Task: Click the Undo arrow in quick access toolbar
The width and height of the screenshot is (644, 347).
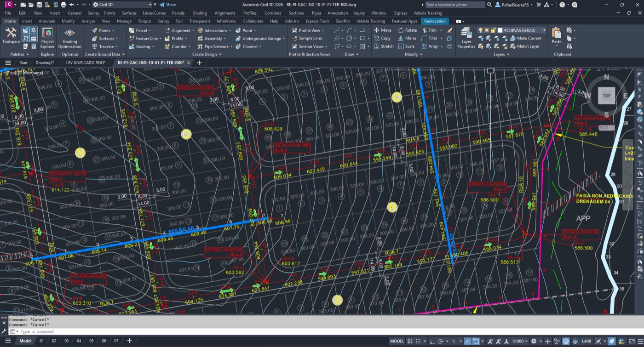Action: click(71, 5)
